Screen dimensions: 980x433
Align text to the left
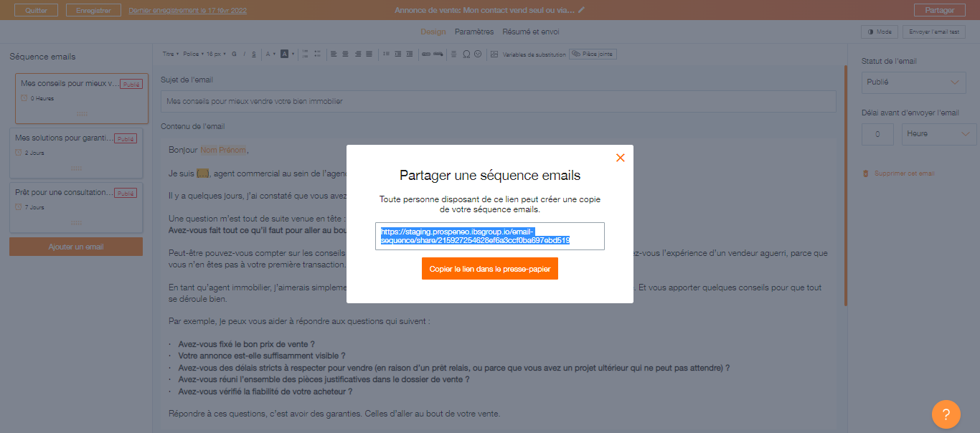click(334, 54)
